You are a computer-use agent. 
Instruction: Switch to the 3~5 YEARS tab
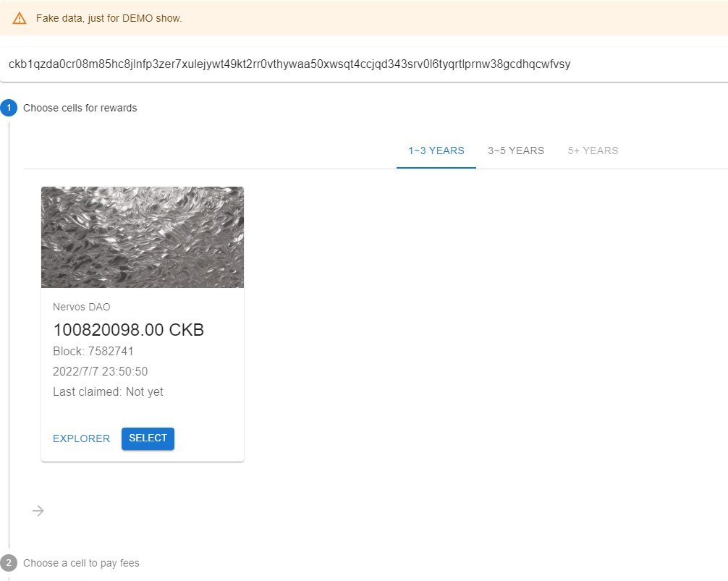516,150
